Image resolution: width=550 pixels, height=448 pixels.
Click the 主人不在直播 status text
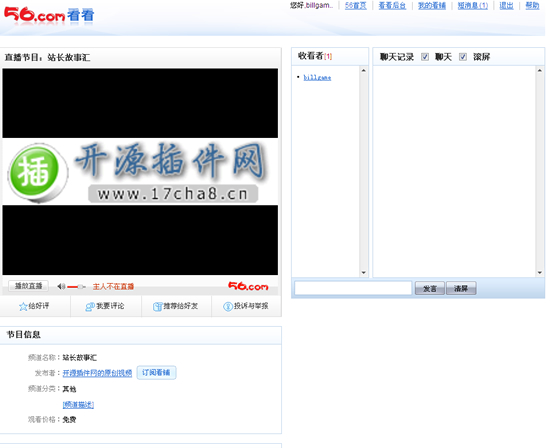113,287
